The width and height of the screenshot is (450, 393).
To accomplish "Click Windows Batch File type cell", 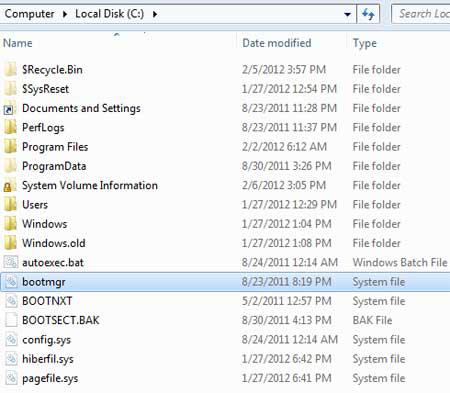I will tap(400, 263).
